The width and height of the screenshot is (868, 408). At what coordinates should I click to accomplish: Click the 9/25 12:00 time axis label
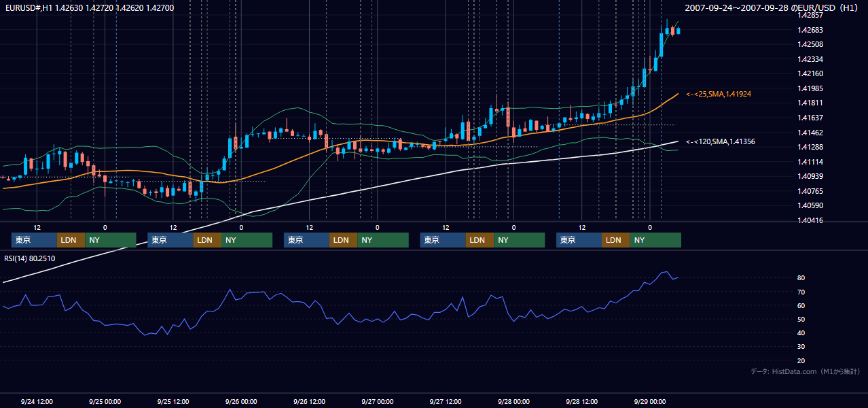coord(173,401)
